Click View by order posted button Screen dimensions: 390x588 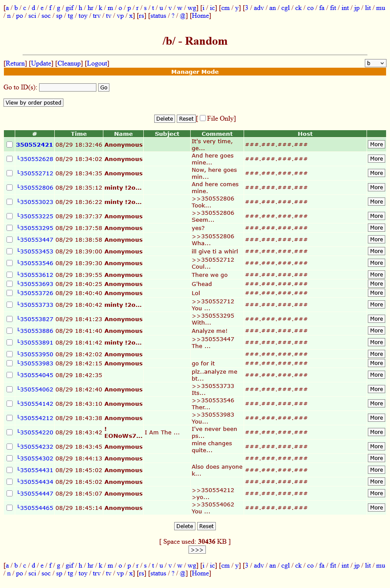pos(33,103)
